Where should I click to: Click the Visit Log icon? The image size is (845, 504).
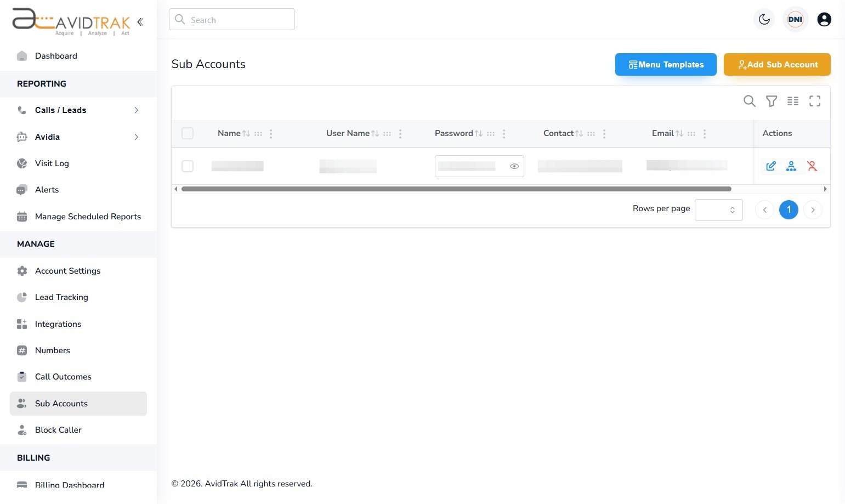coord(22,163)
